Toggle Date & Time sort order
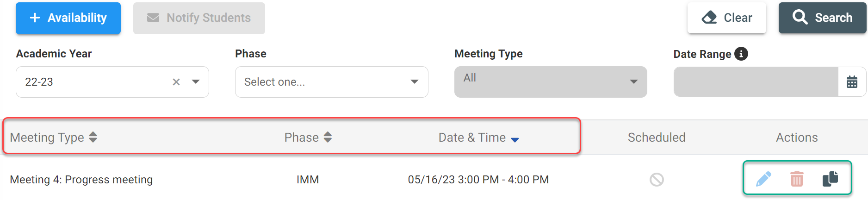 click(515, 138)
